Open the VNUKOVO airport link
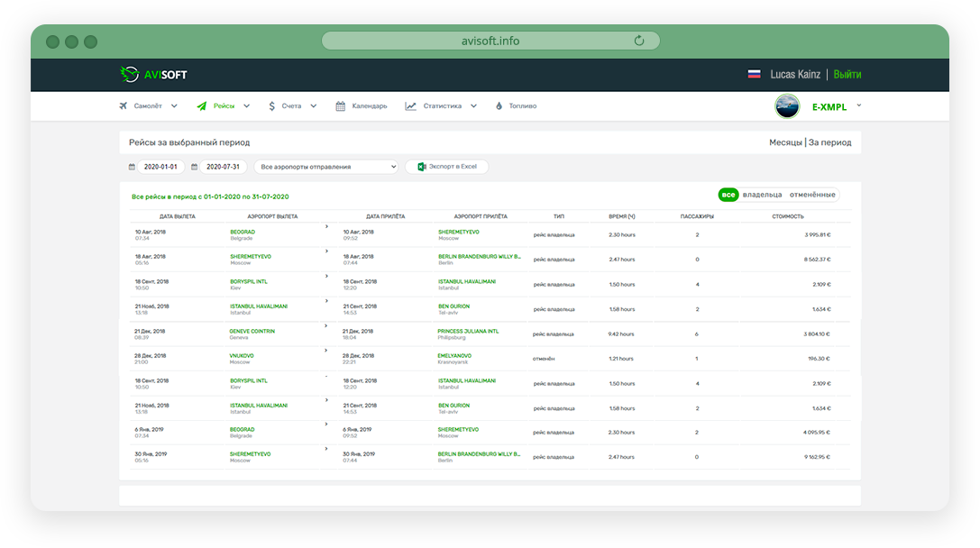The image size is (980, 548). pyautogui.click(x=242, y=355)
